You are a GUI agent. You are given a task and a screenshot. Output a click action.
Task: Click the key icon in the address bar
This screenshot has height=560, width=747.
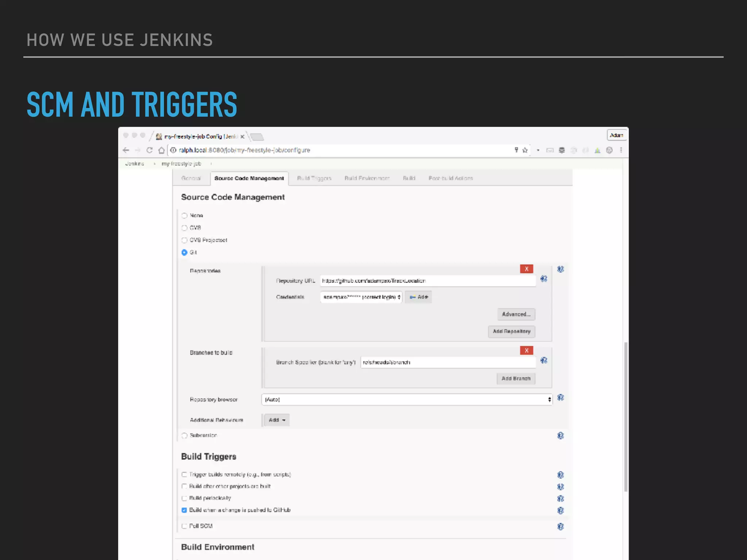(516, 150)
